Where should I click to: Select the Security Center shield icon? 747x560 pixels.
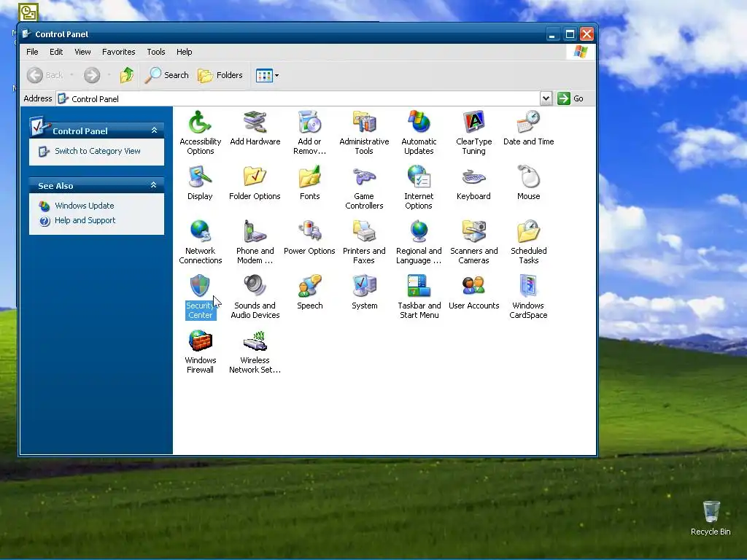200,286
